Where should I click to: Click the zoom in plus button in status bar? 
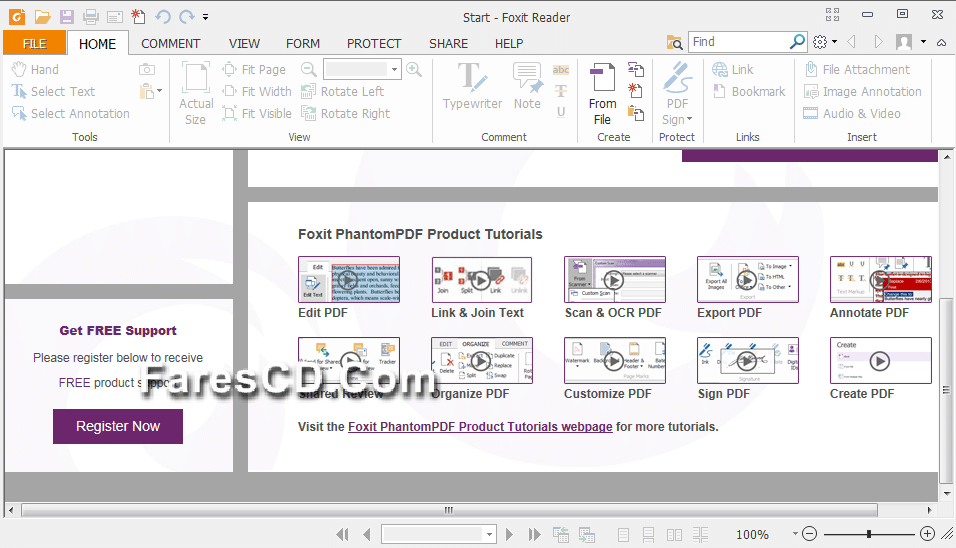click(x=927, y=535)
